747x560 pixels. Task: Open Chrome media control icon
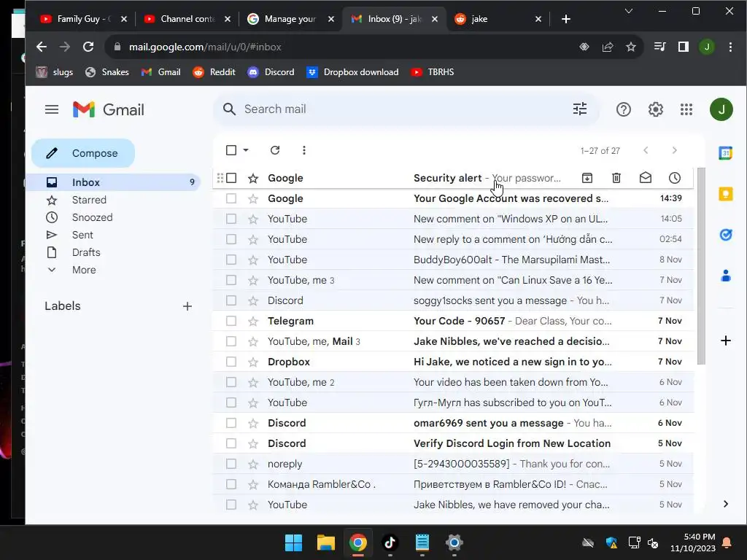coord(659,47)
